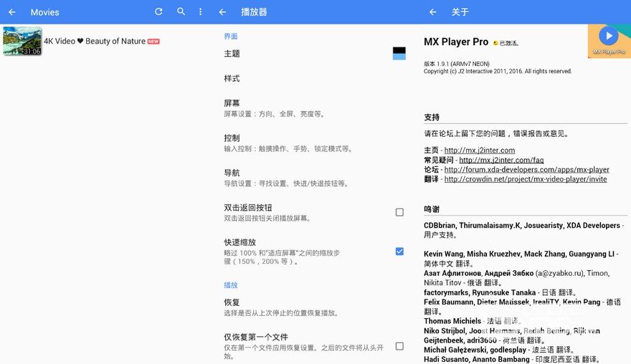Open the Movies overflow menu
The image size is (631, 364).
pos(200,11)
